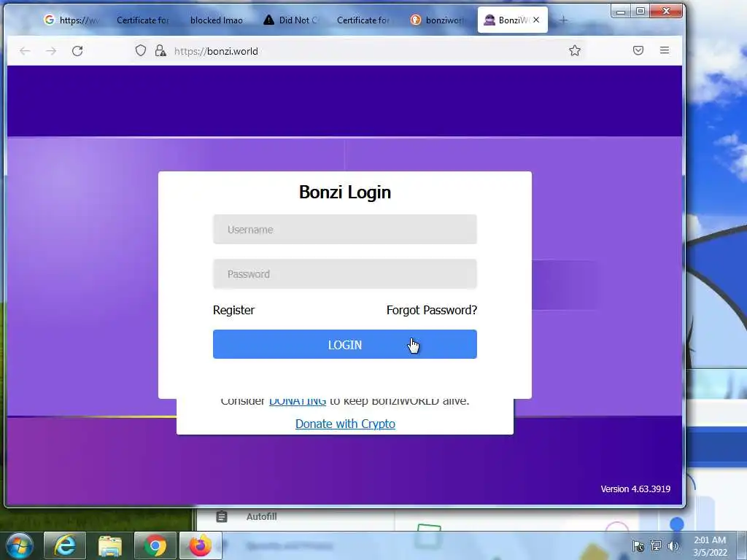Viewport: 747px width, 560px height.
Task: Click Forgot Password? link
Action: 432,310
